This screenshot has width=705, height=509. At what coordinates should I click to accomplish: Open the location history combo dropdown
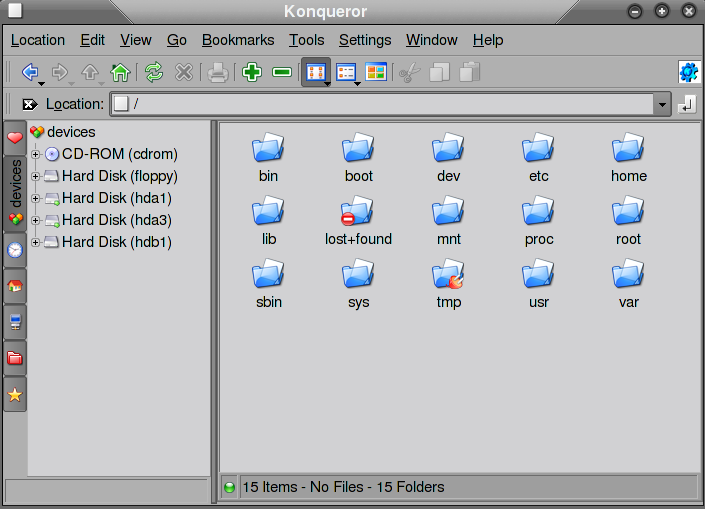(x=662, y=105)
